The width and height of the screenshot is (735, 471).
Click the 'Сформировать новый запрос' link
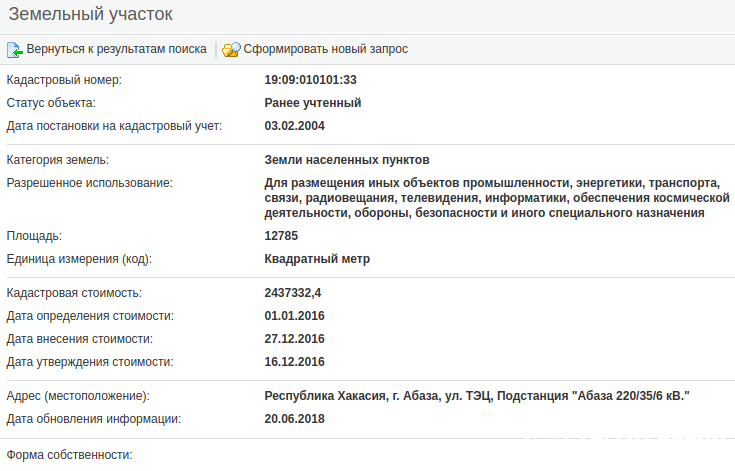click(x=325, y=49)
